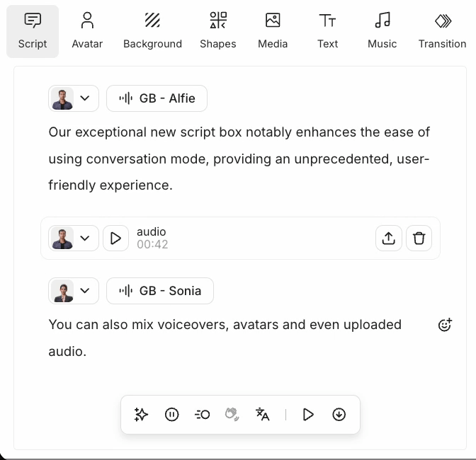Screen dimensions: 476x460
Task: Select the GB - Sonia voice button
Action: point(160,291)
